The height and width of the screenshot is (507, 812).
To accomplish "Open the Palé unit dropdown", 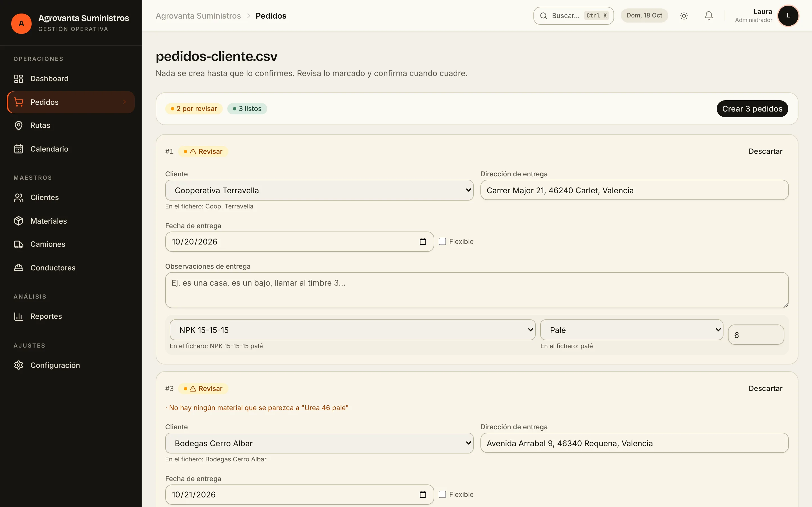I will pyautogui.click(x=632, y=330).
